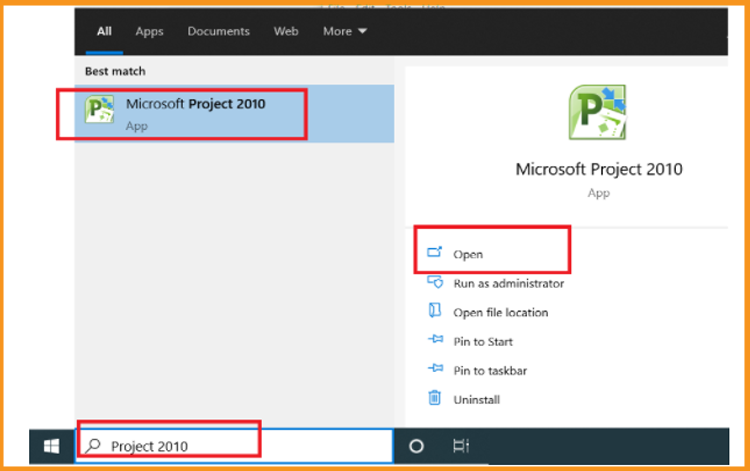This screenshot has width=750, height=471.
Task: Select Microsoft Project 2010 best match result
Action: pyautogui.click(x=234, y=114)
